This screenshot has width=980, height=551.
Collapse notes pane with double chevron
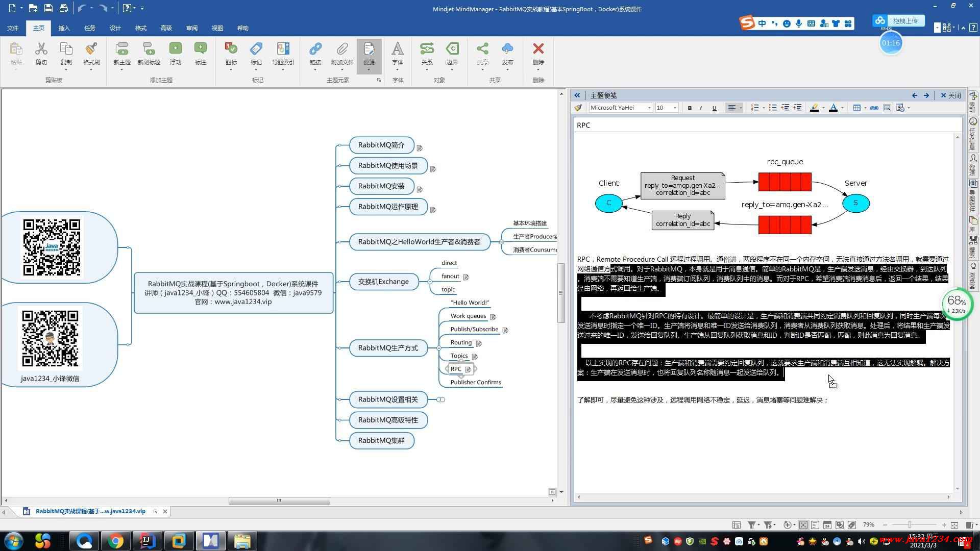point(577,95)
